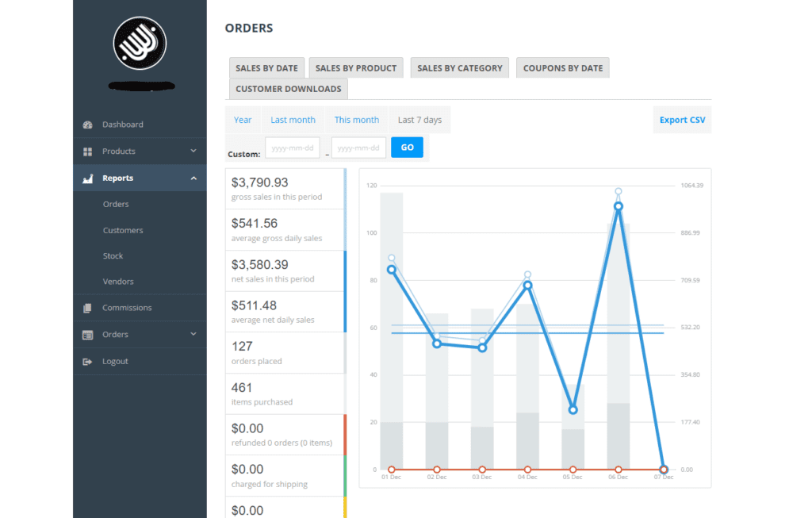Click the $0.00 charged for shipping legend
The height and width of the screenshot is (518, 812).
click(285, 476)
